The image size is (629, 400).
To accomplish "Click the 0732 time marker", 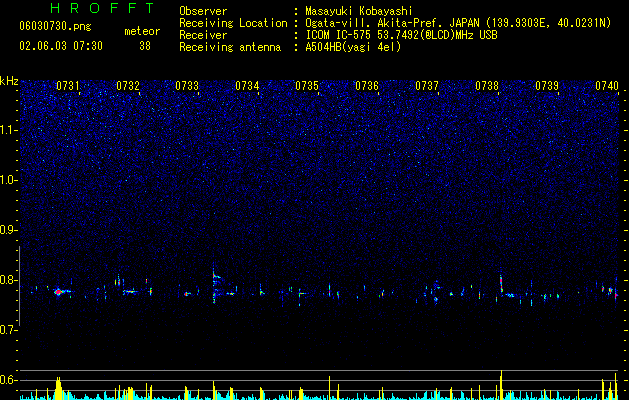I will (x=128, y=86).
